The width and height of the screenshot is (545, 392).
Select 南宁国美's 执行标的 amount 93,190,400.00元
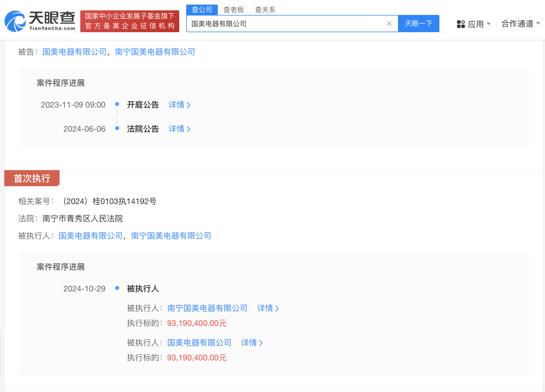pyautogui.click(x=197, y=323)
